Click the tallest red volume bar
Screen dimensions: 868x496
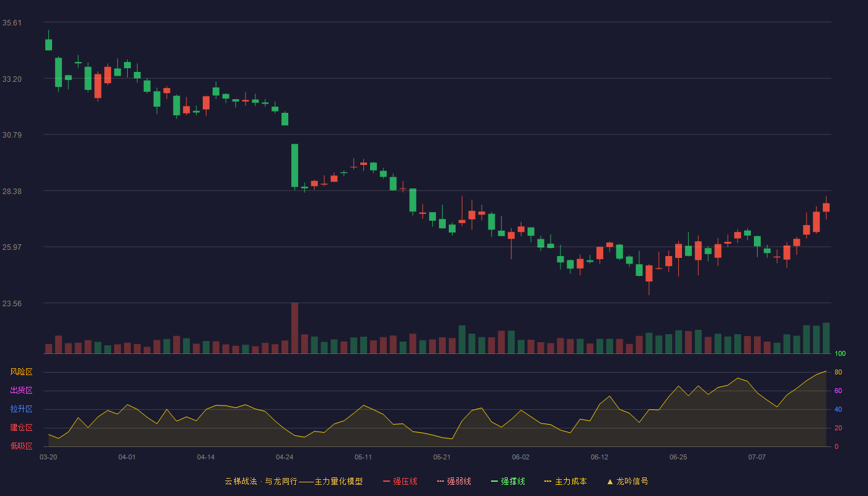(x=294, y=328)
